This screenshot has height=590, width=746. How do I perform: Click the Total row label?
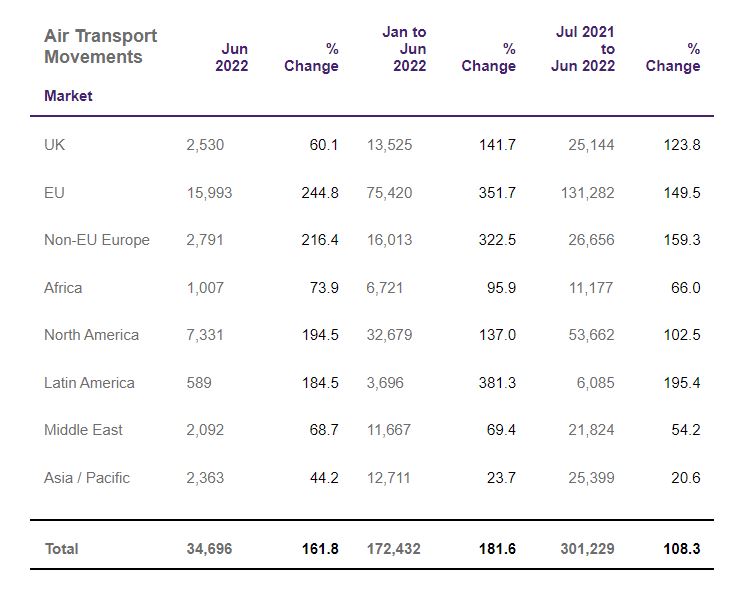(61, 549)
